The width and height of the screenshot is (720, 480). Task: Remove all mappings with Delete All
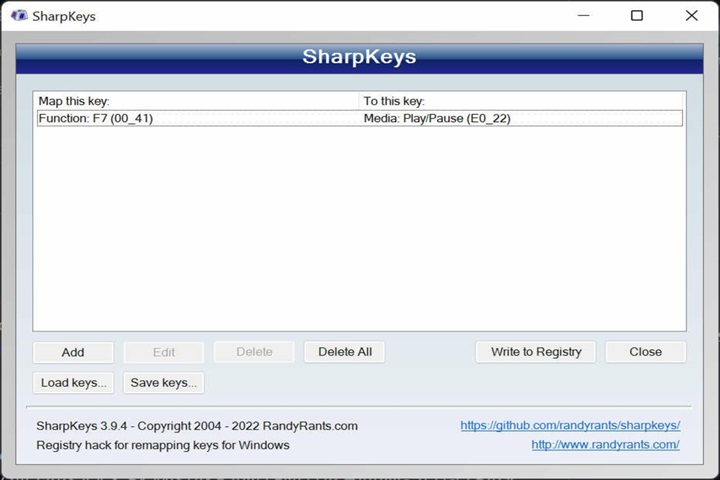pyautogui.click(x=344, y=352)
